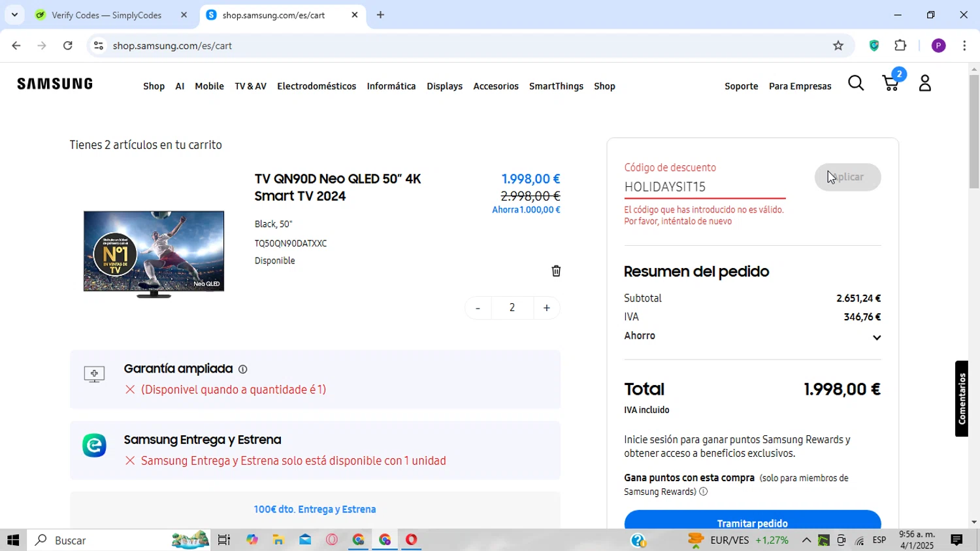Open the Samsung search icon

click(x=856, y=84)
